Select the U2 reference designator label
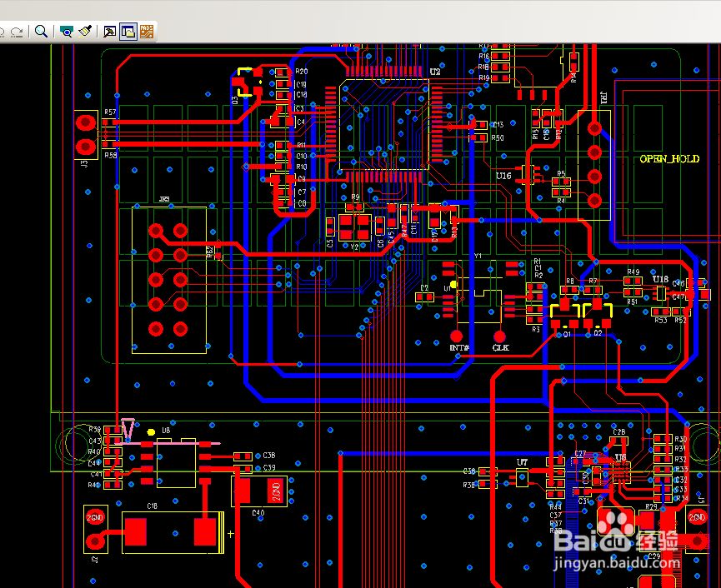 tap(435, 72)
